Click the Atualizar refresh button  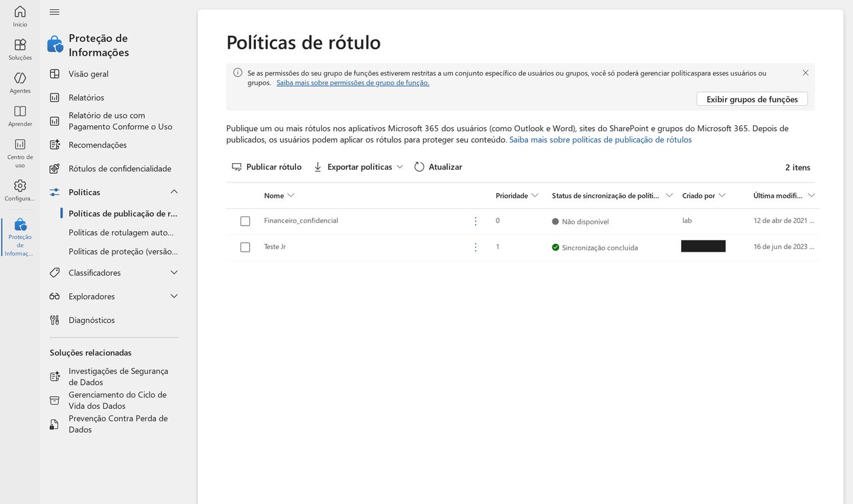(438, 167)
